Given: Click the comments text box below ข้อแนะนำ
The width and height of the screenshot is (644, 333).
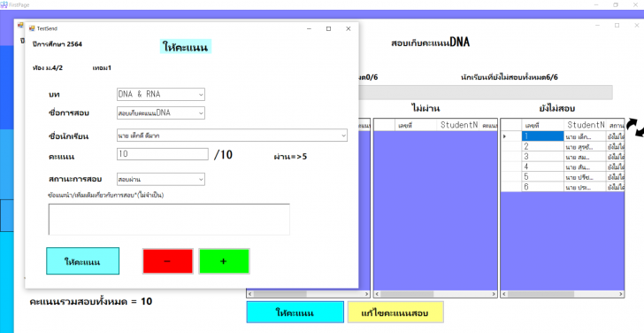Looking at the screenshot, I should tap(169, 219).
